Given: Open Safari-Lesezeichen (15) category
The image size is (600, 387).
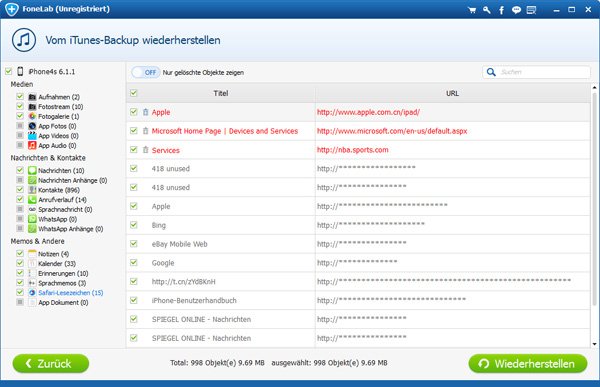Looking at the screenshot, I should 71,292.
